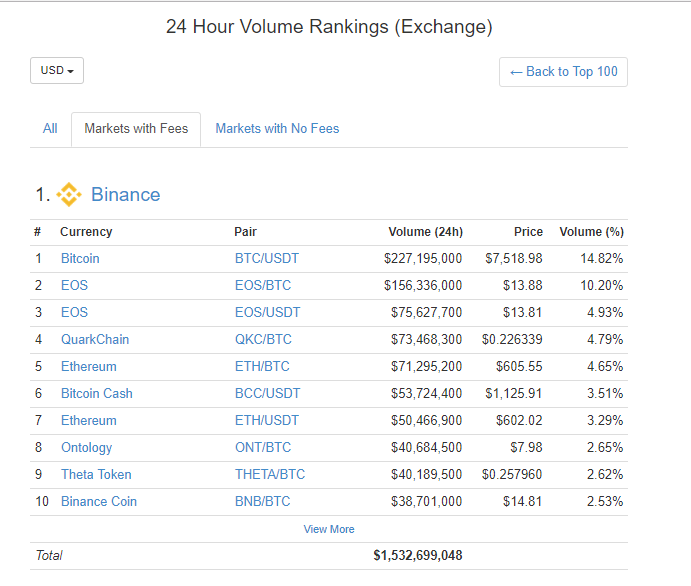
Task: Open the EOS/USDT pair link
Action: point(267,312)
